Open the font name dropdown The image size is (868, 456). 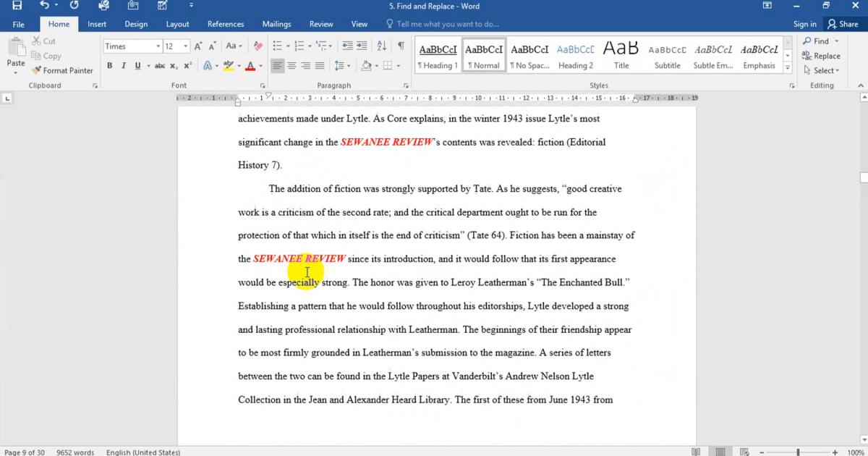coord(158,46)
